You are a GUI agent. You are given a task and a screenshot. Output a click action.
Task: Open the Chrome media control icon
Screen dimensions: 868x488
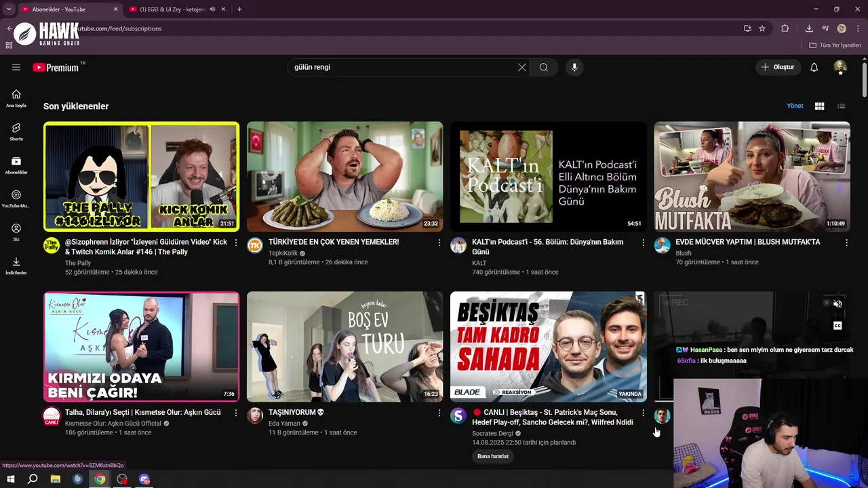[x=825, y=28]
